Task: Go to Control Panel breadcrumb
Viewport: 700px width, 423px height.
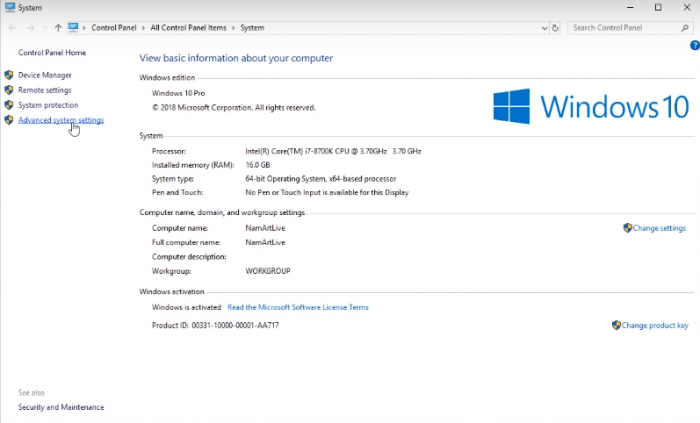Action: coord(114,28)
